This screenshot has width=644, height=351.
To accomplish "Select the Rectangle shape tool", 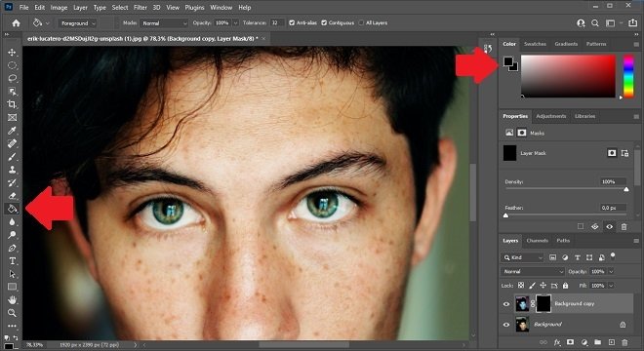I will (x=12, y=287).
